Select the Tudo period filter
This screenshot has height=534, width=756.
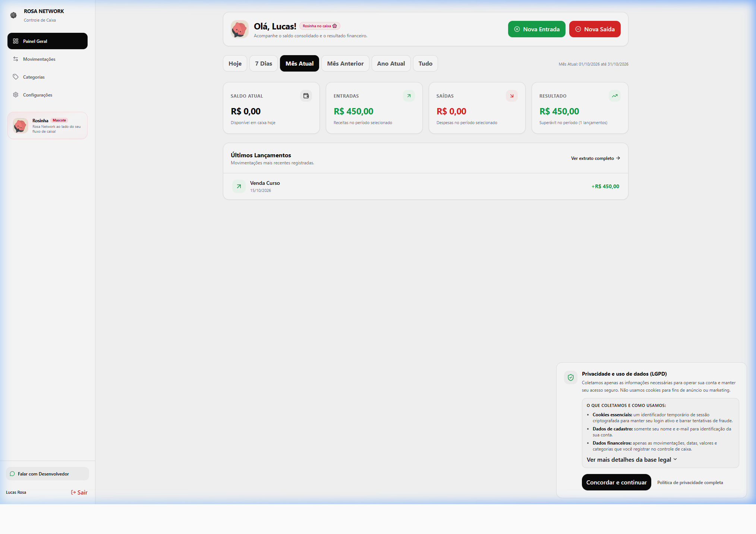[425, 63]
